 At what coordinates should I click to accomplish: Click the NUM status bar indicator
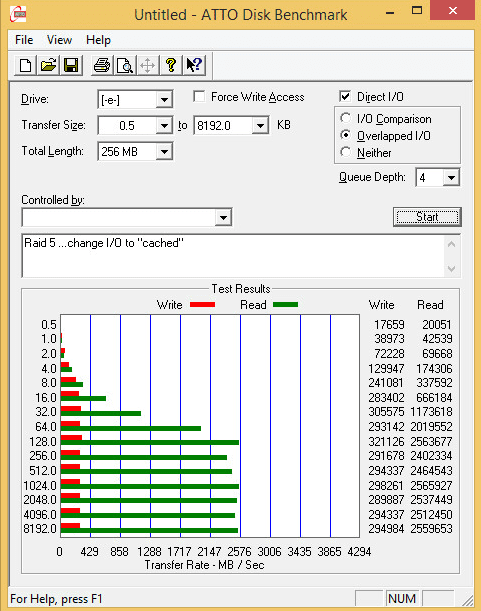402,598
